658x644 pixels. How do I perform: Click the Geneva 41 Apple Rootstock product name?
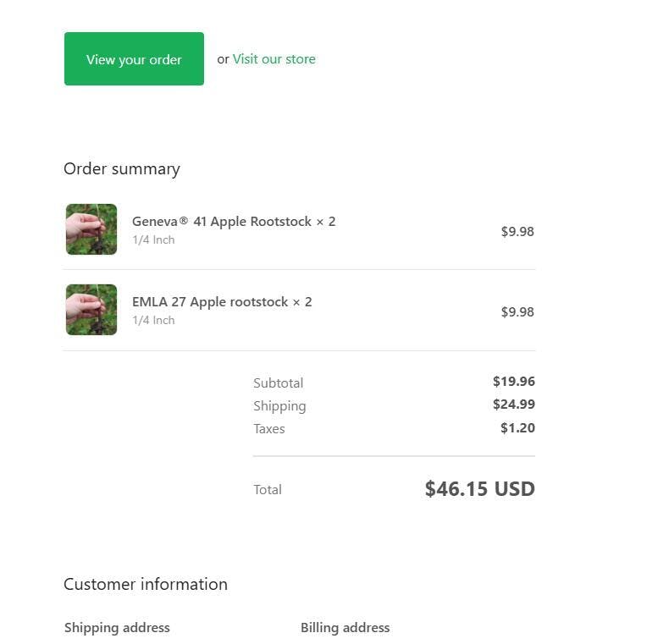(233, 222)
